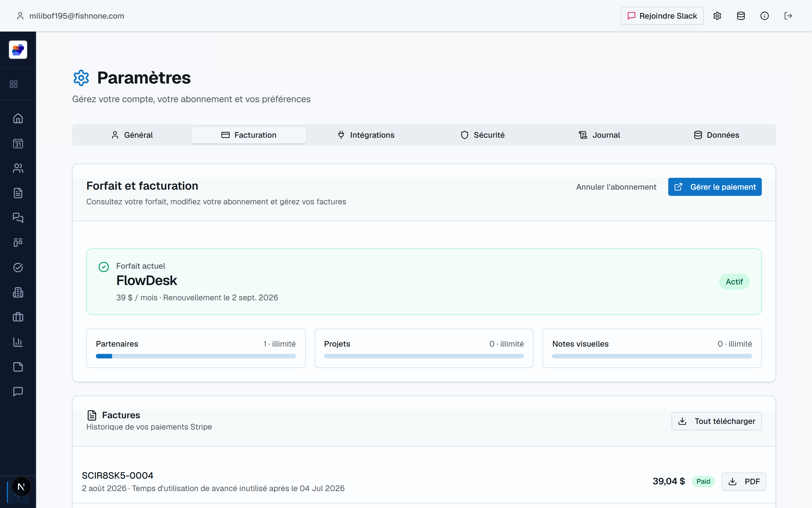The height and width of the screenshot is (508, 812).
Task: Open the building icon in the sidebar
Action: click(18, 292)
